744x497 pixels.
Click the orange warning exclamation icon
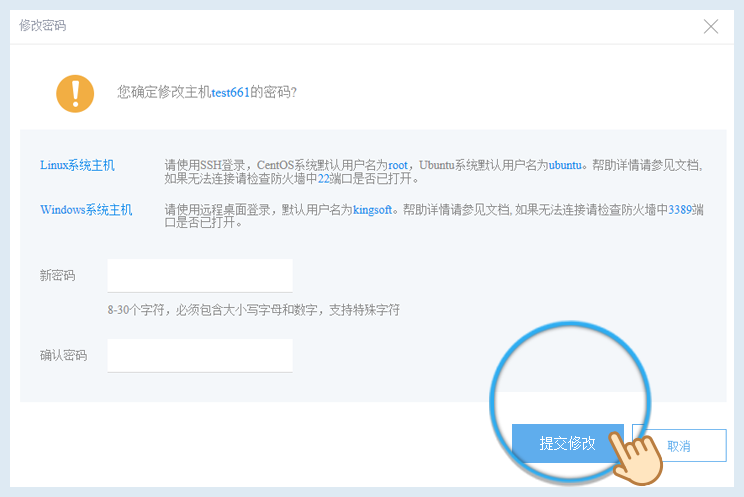(x=75, y=94)
